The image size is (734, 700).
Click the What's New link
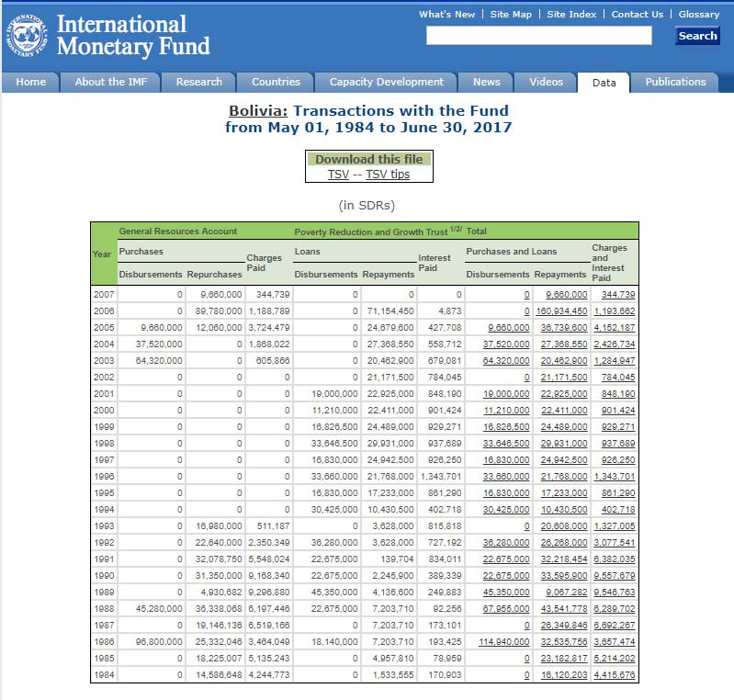[446, 15]
